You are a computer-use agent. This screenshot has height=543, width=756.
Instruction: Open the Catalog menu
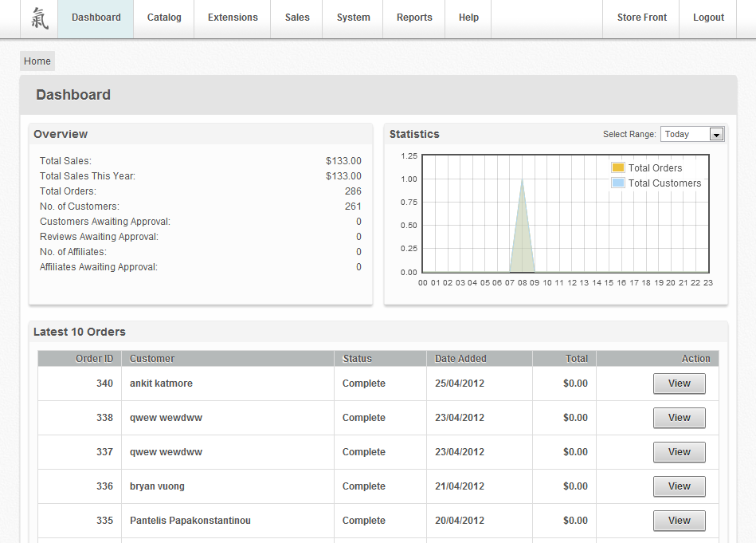click(x=164, y=18)
